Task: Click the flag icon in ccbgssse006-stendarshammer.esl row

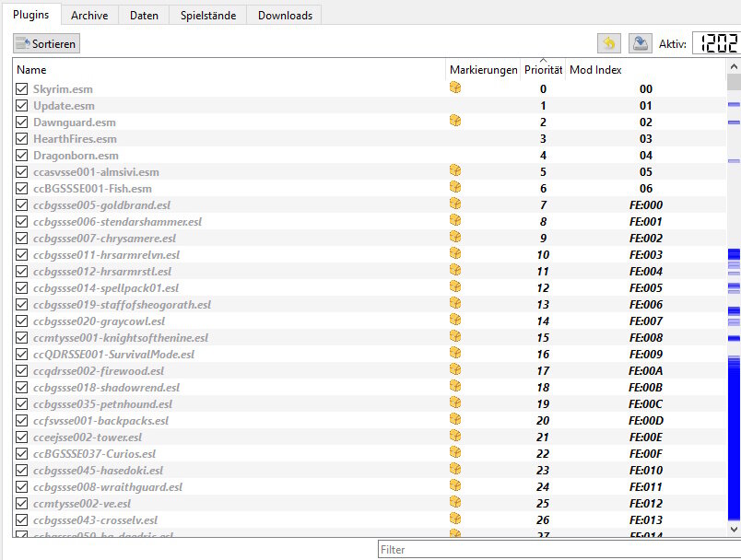Action: click(455, 220)
